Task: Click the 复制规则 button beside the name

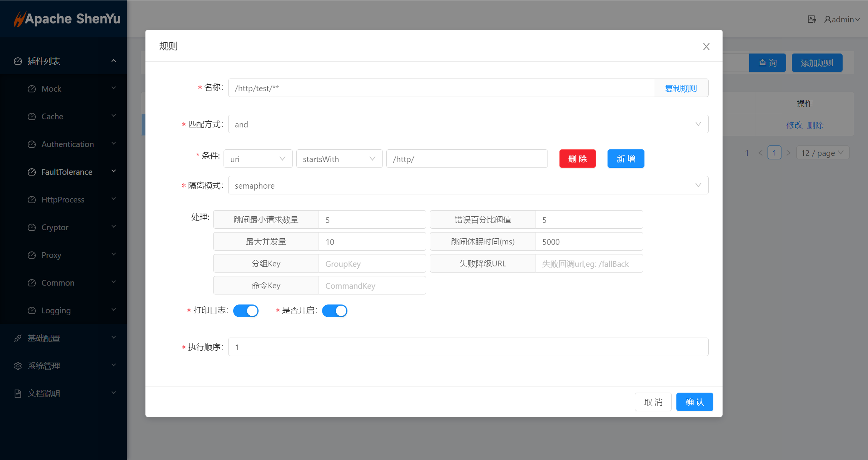Action: pyautogui.click(x=681, y=88)
